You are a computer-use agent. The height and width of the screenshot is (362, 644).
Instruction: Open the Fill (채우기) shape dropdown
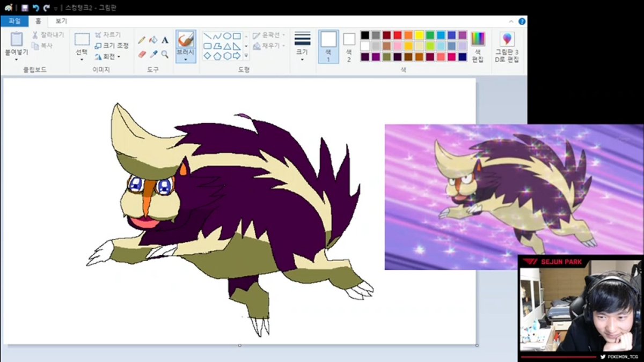(x=268, y=46)
